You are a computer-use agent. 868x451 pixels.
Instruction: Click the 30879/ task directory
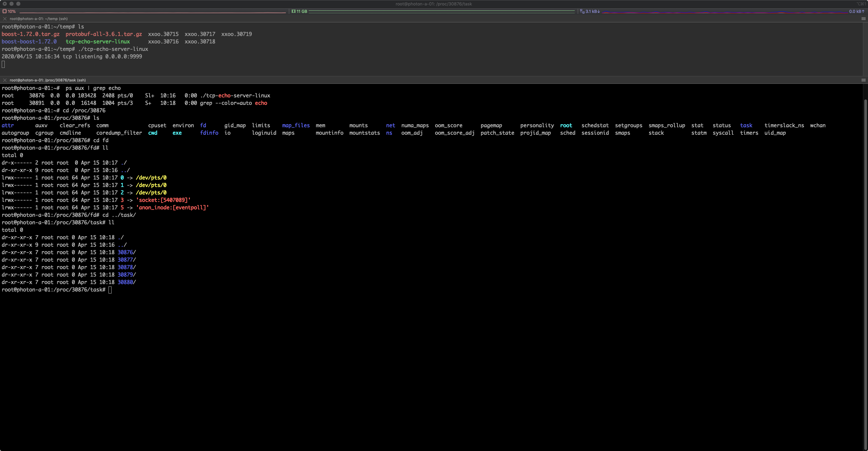point(126,275)
